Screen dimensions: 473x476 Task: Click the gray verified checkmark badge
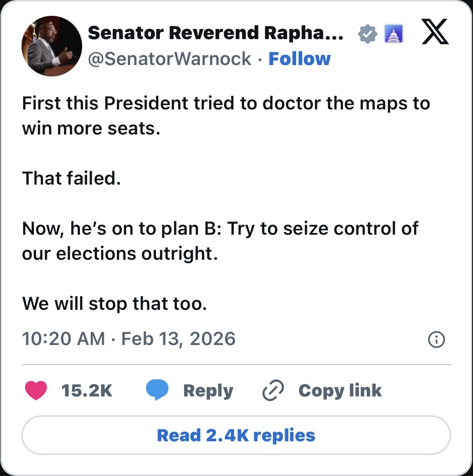[368, 34]
